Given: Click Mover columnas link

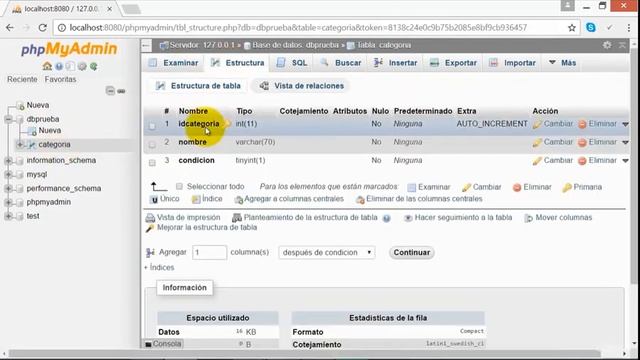Looking at the screenshot, I should [x=558, y=218].
